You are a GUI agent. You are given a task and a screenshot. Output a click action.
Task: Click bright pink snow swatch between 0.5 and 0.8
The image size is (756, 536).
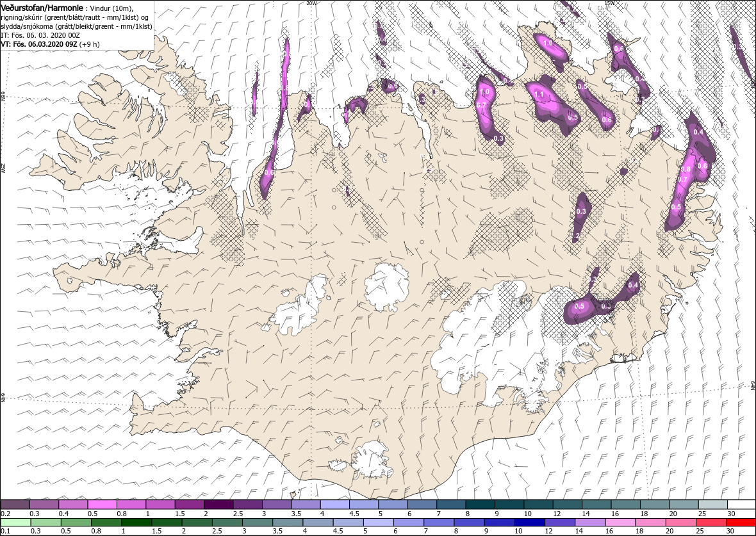pos(103,504)
